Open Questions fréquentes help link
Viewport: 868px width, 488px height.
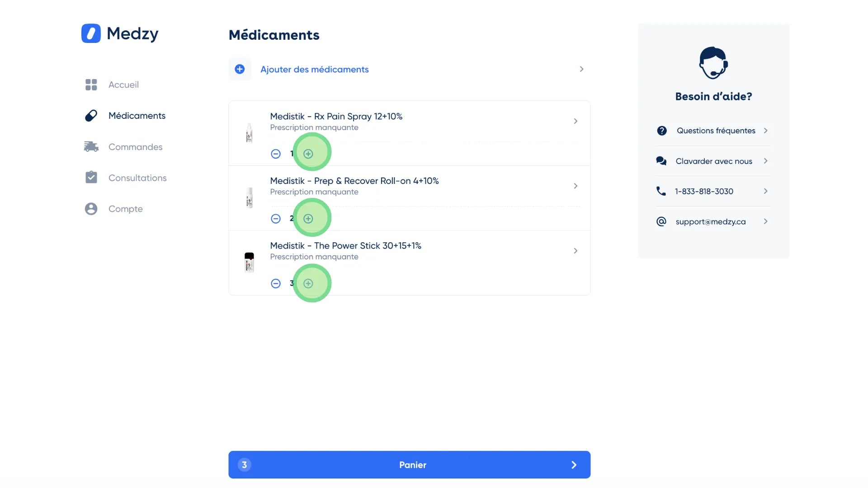point(716,131)
